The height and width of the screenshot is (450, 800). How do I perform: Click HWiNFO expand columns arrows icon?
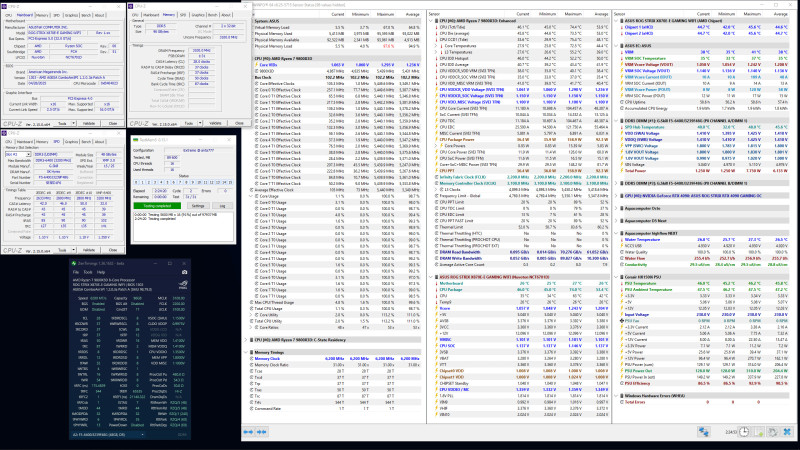pyautogui.click(x=248, y=432)
